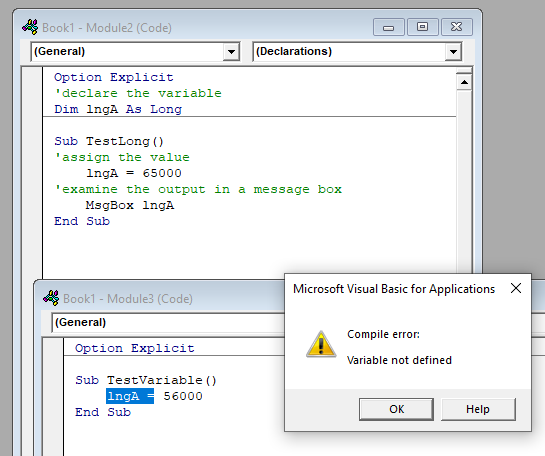This screenshot has width=545, height=456.
Task: Maximize the Module2 code window
Action: (x=422, y=27)
